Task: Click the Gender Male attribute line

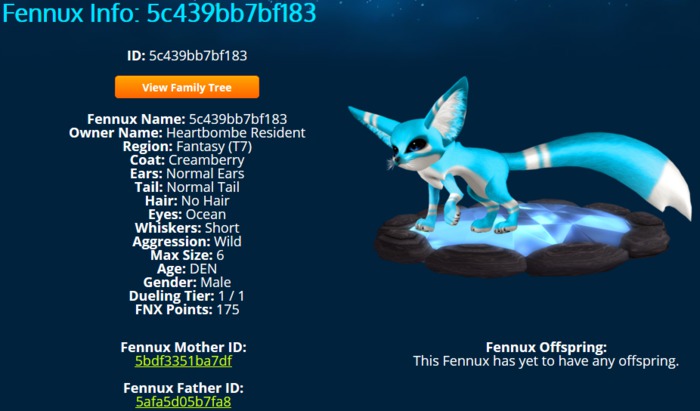Action: pos(187,282)
